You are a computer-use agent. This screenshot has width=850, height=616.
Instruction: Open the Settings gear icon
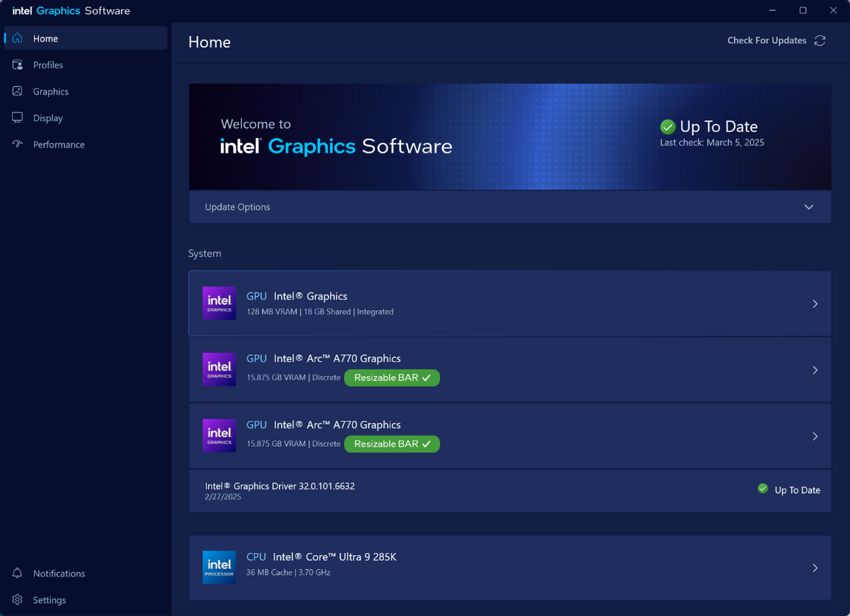(18, 600)
